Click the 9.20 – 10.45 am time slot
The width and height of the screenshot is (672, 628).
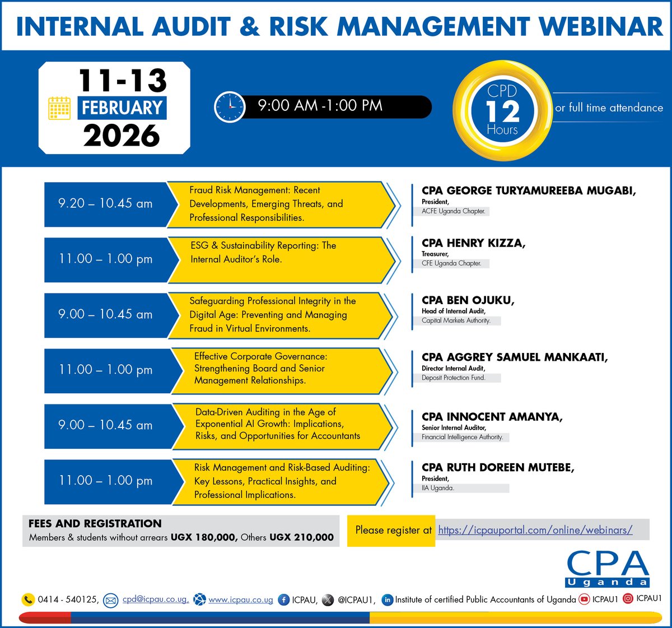[x=105, y=203]
